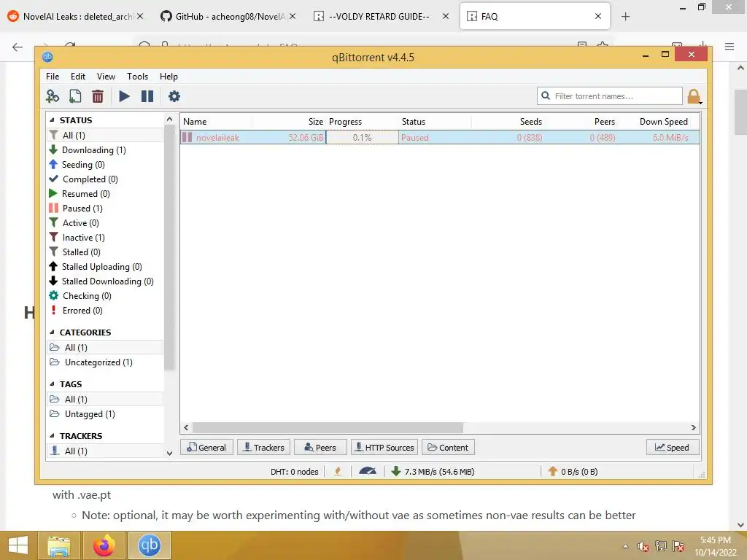Open a new Firefox tab

625,17
